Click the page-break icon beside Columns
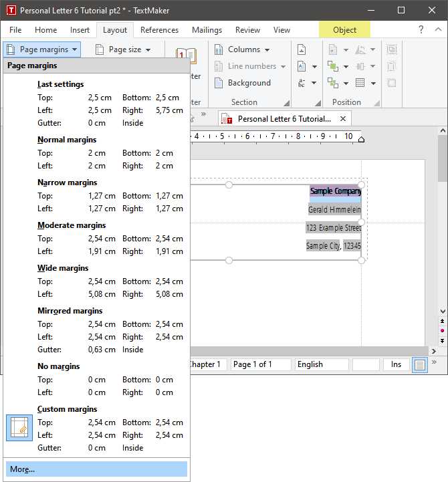Screen dimensions: 448x482 pyautogui.click(x=302, y=49)
